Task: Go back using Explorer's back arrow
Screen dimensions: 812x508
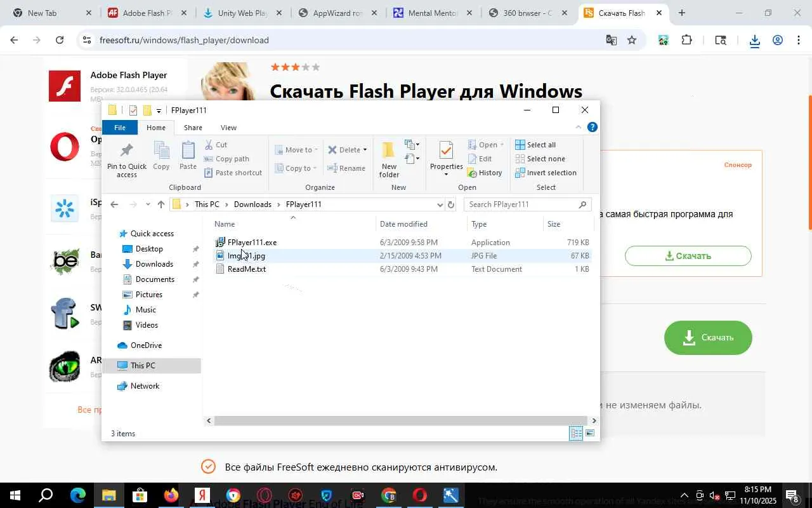Action: coord(114,204)
